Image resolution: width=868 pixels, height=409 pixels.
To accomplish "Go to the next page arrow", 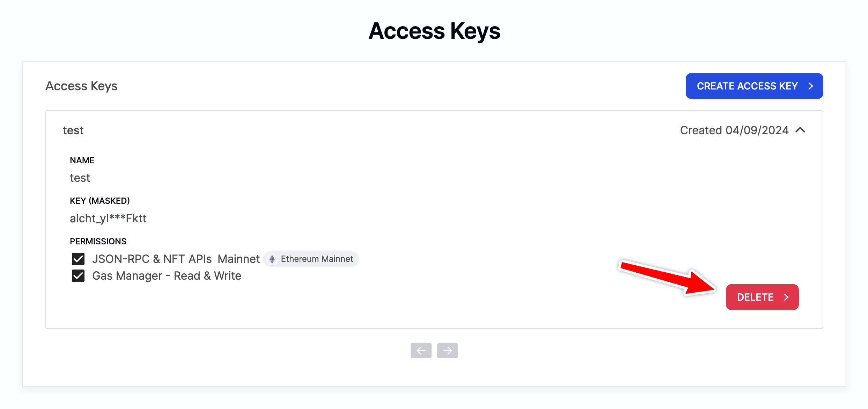I will click(x=447, y=351).
